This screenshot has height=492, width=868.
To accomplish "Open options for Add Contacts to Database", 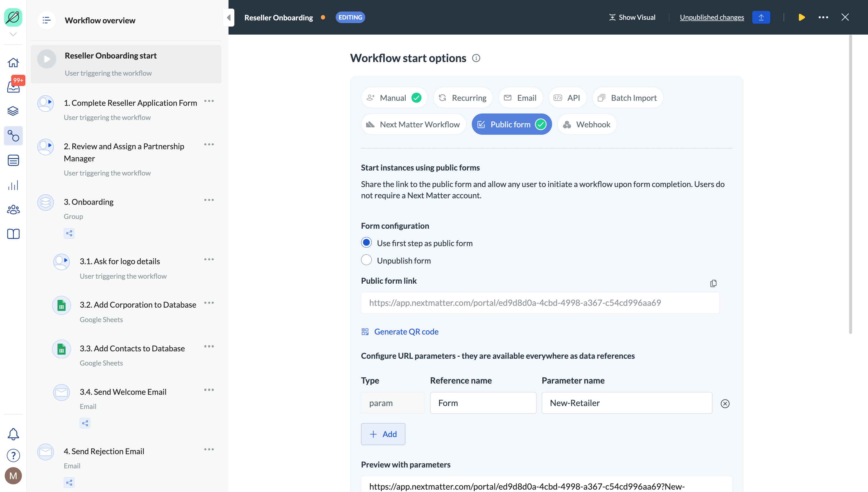I will click(209, 346).
